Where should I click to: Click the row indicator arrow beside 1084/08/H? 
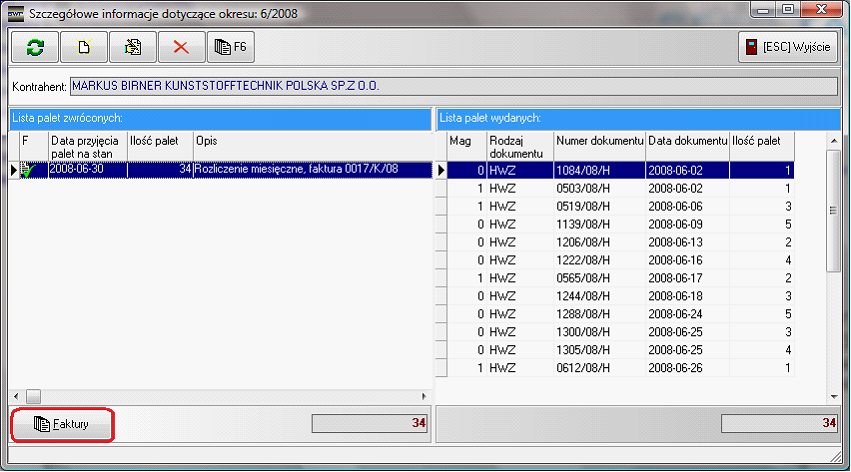[x=442, y=170]
